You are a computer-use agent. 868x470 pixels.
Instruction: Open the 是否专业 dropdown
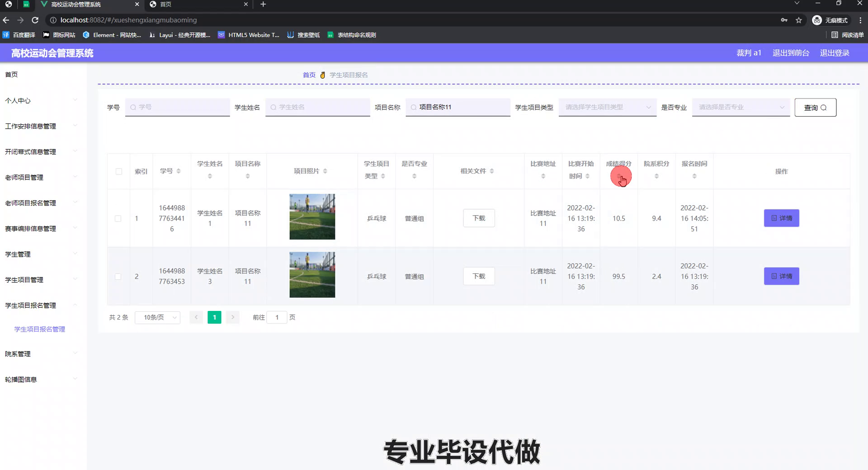[x=741, y=107]
